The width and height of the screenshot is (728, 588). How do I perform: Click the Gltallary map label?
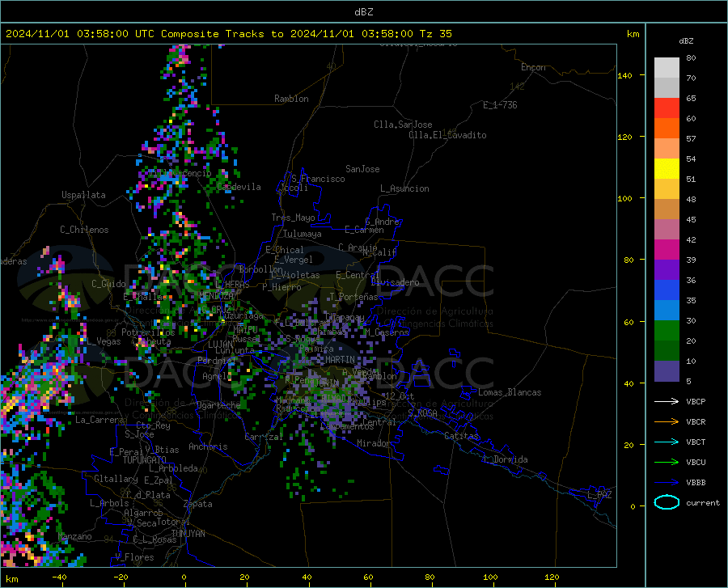[x=116, y=479]
